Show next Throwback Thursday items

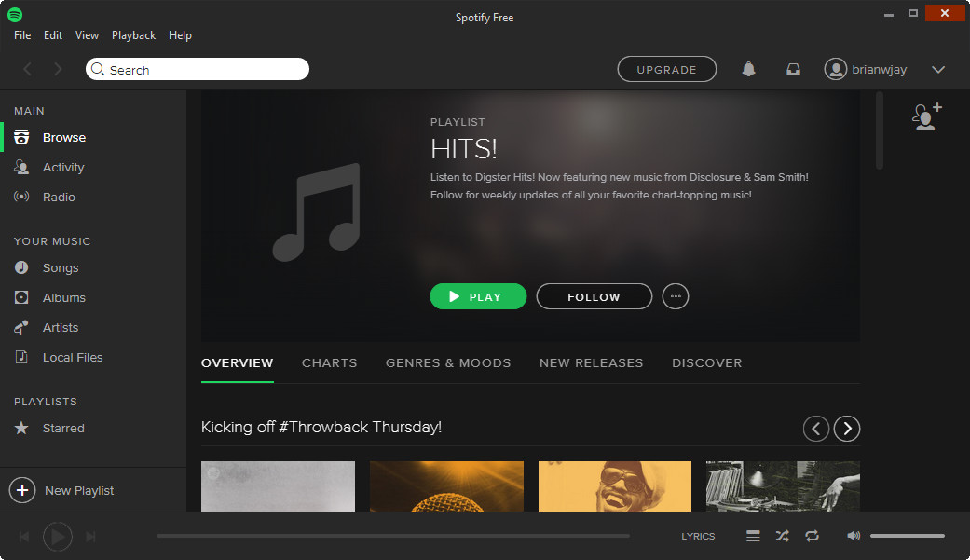pyautogui.click(x=847, y=429)
